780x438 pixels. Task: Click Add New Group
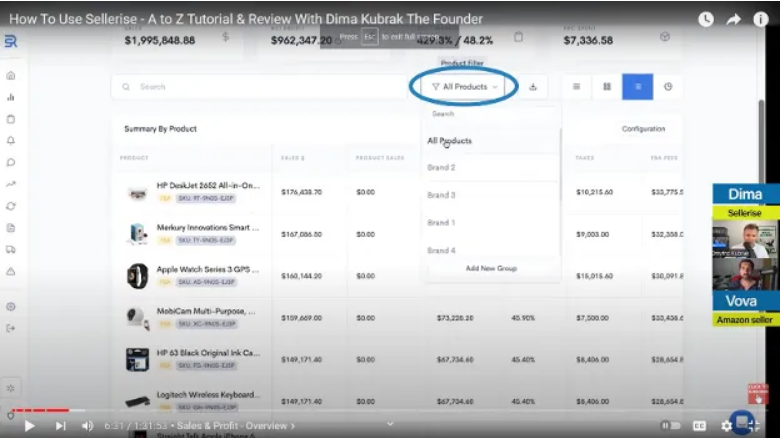[491, 268]
